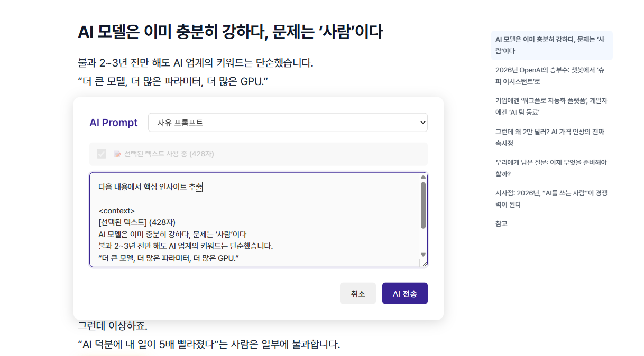Viewport: 644px width, 356px height.
Task: Toggle the 선택된 텍스트 사용 중 checkbox
Action: (102, 154)
